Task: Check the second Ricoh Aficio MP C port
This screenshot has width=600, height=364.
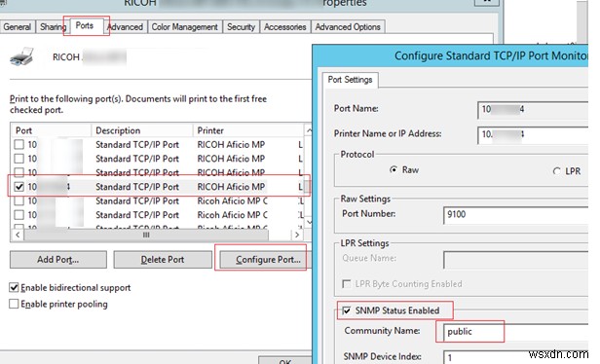Action: [x=19, y=215]
